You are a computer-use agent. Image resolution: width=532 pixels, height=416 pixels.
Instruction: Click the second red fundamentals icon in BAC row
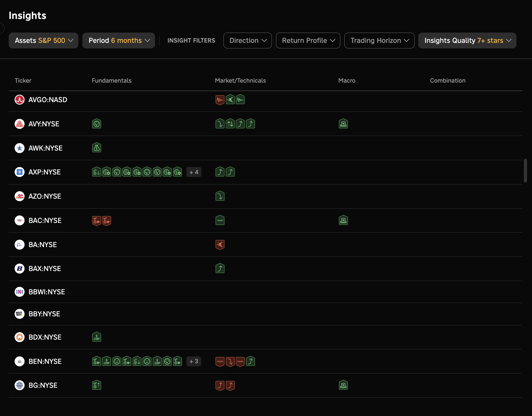pyautogui.click(x=107, y=221)
